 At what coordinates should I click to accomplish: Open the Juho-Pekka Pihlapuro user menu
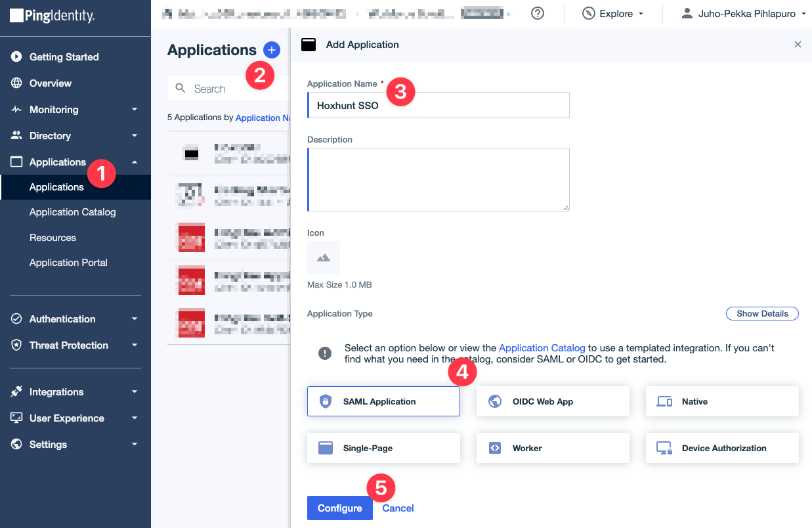(x=744, y=13)
